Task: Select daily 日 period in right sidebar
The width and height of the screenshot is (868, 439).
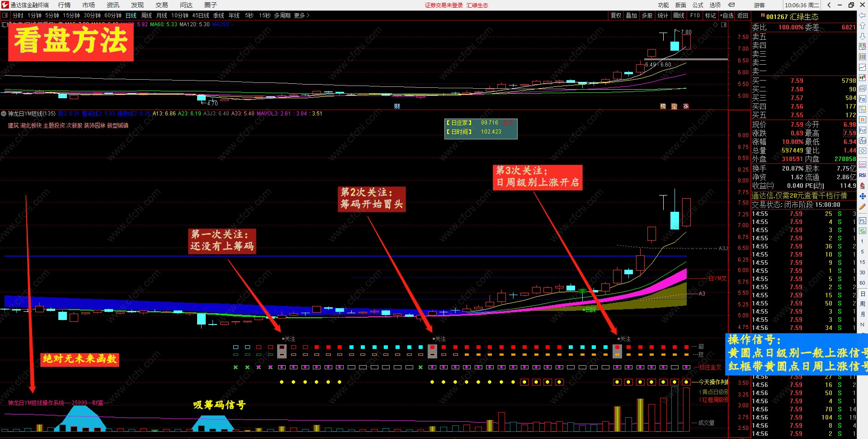Action: 862,294
